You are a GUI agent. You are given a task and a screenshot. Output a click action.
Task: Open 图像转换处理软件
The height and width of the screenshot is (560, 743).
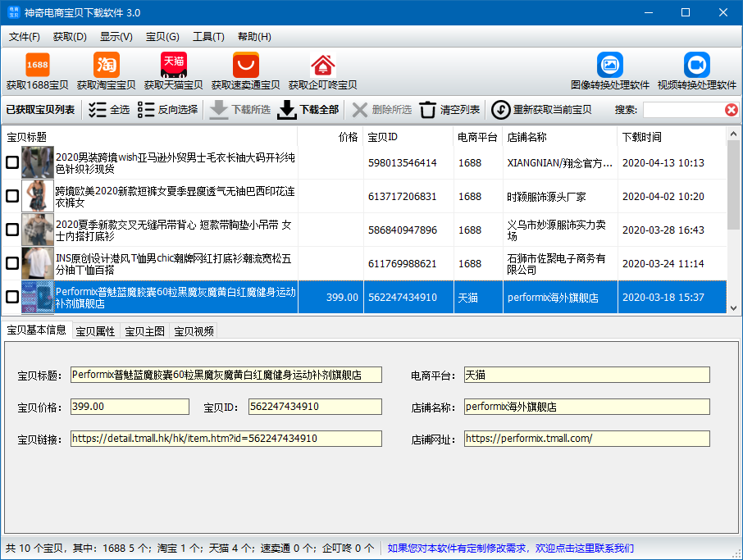610,71
